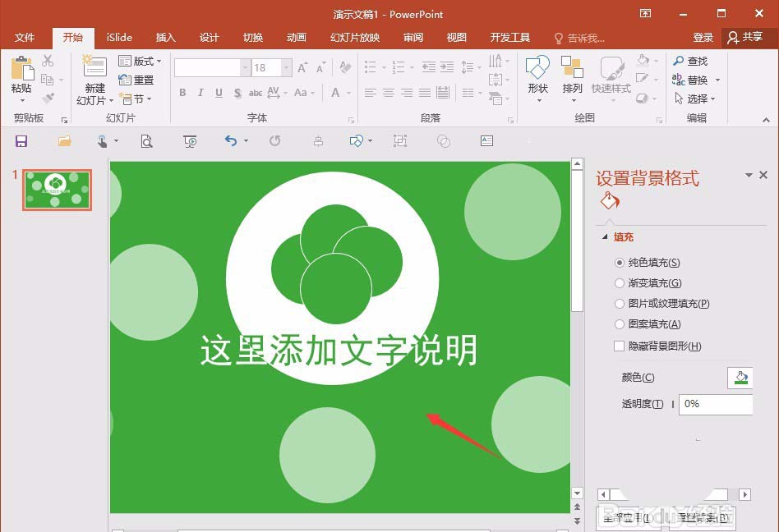Switch to the iSlide ribbon tab
Screen dimensions: 779x532
click(x=119, y=37)
